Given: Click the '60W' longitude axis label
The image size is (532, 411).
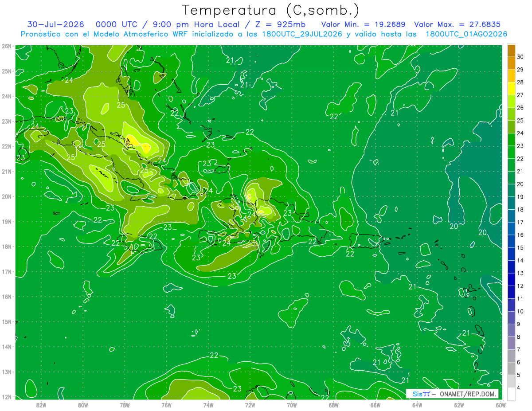Looking at the screenshot, I should [501, 405].
